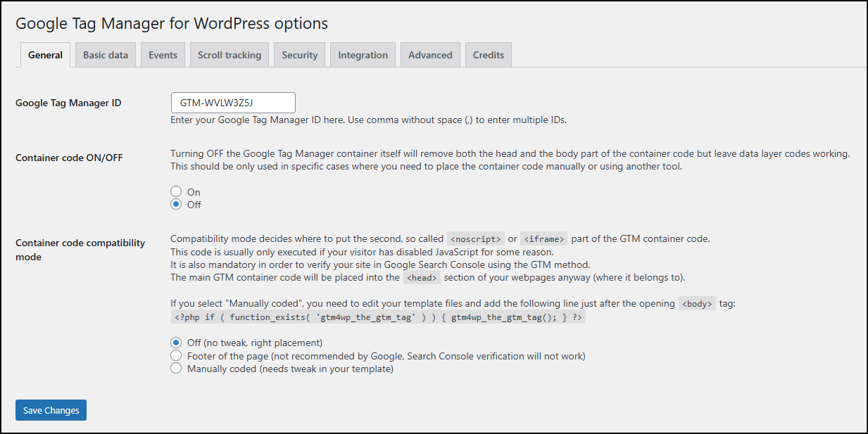
Task: Click the Container code compatibility mode label
Action: (80, 250)
